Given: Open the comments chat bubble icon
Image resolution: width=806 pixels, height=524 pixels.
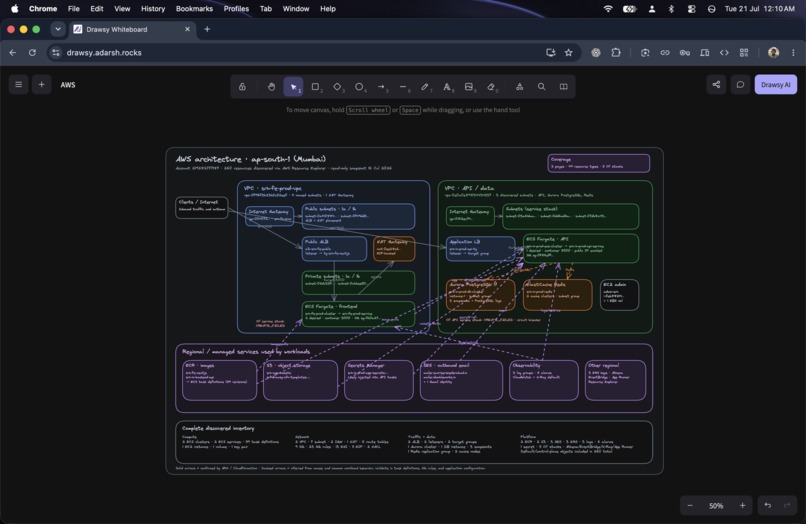Looking at the screenshot, I should click(740, 85).
